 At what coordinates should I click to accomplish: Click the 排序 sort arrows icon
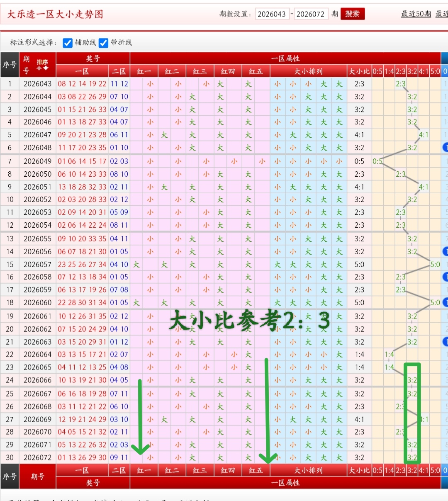click(42, 65)
